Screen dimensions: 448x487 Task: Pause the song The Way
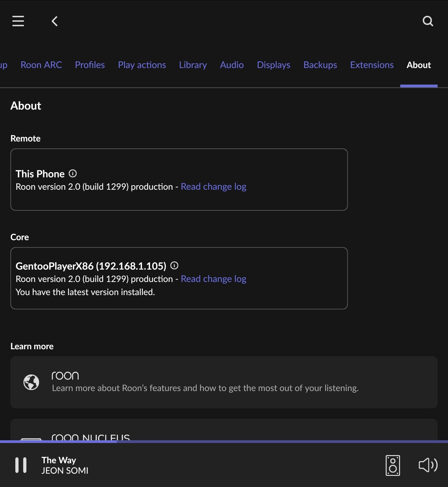coord(21,465)
